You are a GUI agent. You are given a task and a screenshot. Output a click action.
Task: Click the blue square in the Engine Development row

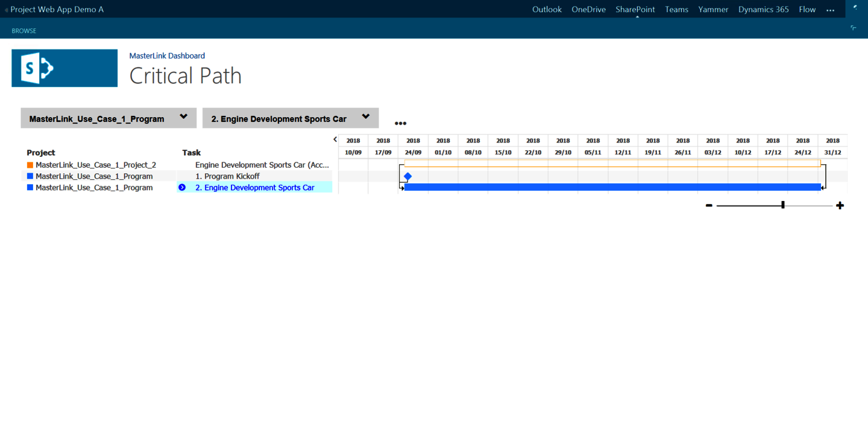click(x=30, y=188)
